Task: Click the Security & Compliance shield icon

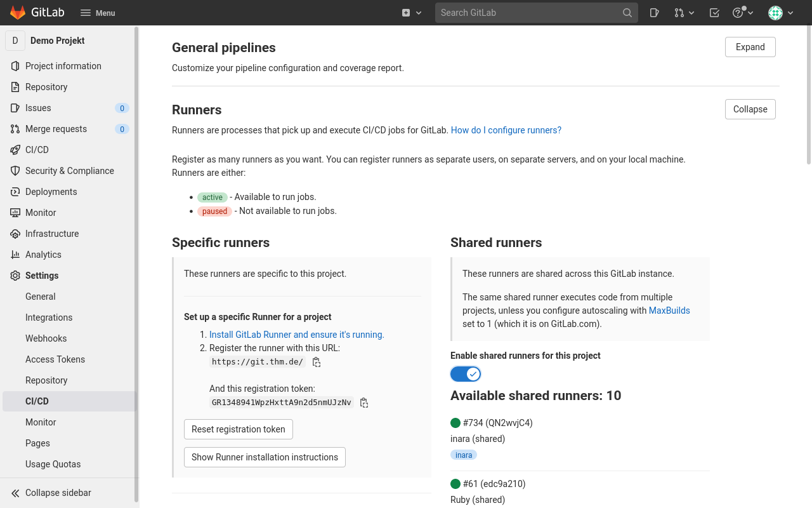Action: pyautogui.click(x=15, y=171)
